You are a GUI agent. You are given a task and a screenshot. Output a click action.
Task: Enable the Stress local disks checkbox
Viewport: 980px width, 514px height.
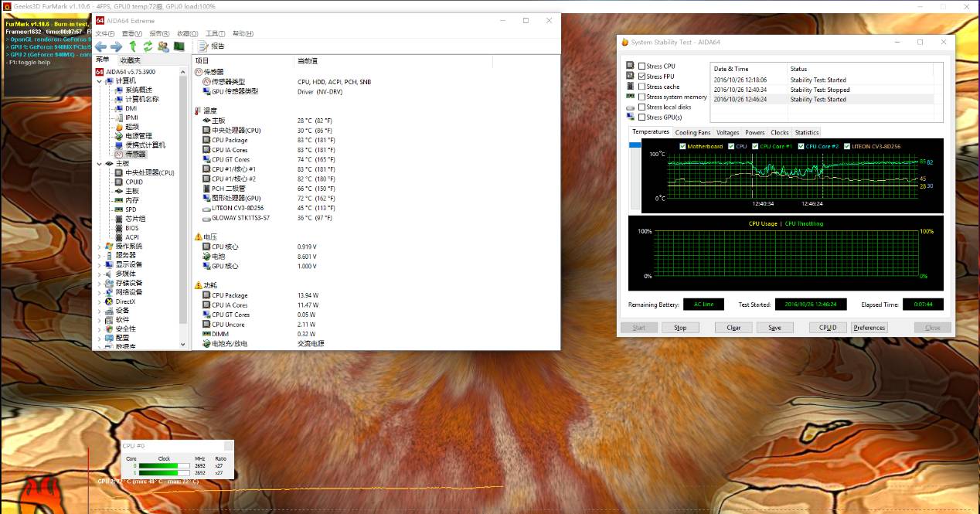tap(641, 107)
